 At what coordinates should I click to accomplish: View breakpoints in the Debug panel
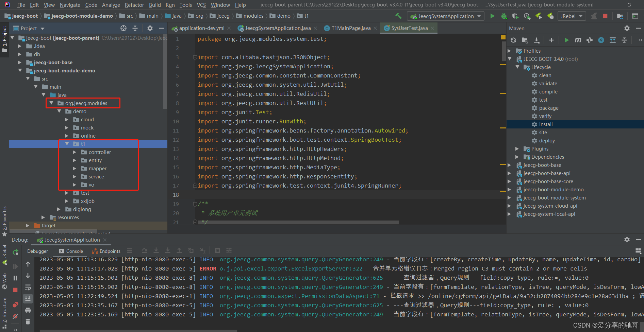tap(15, 304)
